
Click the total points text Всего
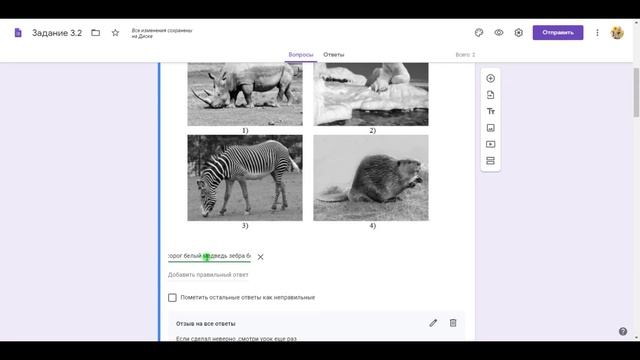tap(465, 55)
